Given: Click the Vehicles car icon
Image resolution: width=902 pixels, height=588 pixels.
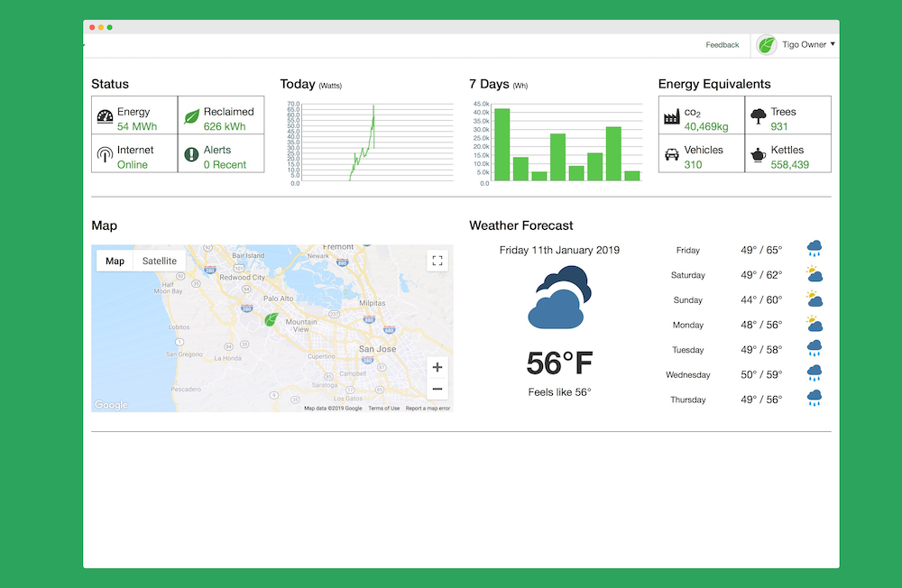Looking at the screenshot, I should pos(671,154).
